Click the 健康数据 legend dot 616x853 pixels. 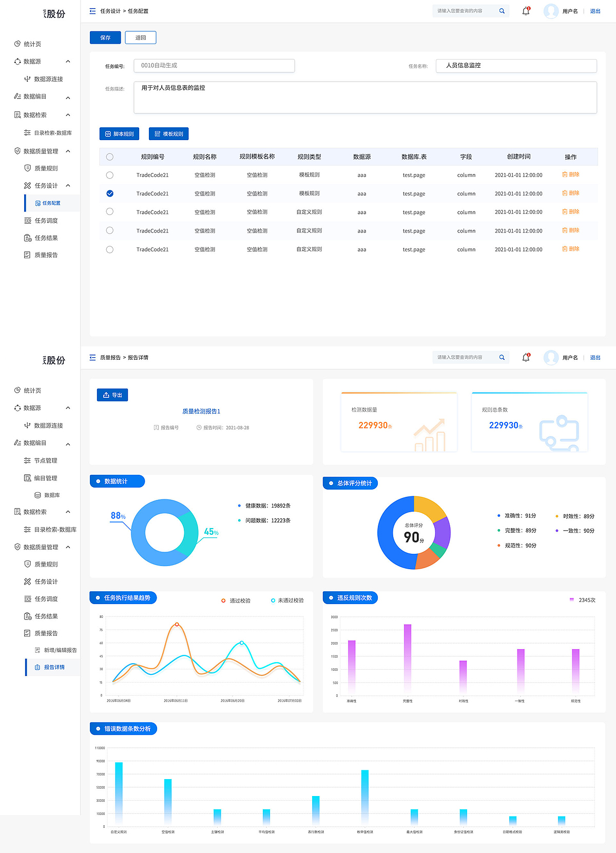239,506
